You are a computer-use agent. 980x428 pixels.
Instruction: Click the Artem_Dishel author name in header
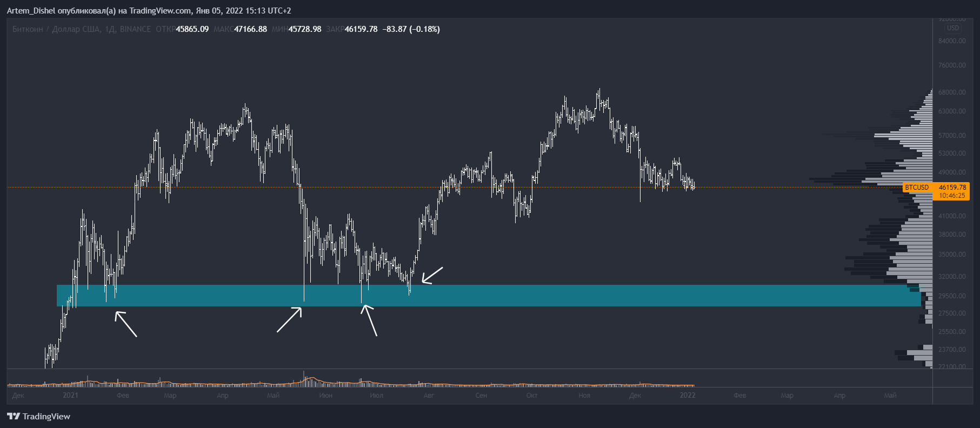coord(31,11)
